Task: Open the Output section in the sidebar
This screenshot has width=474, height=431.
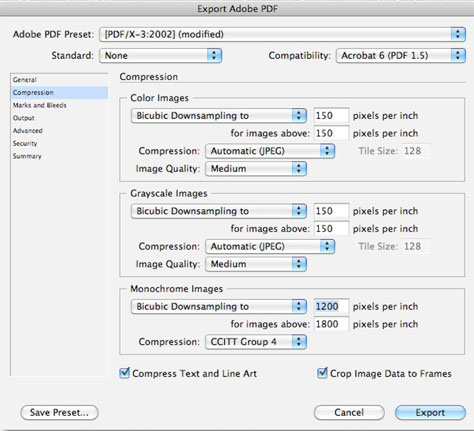Action: 24,118
